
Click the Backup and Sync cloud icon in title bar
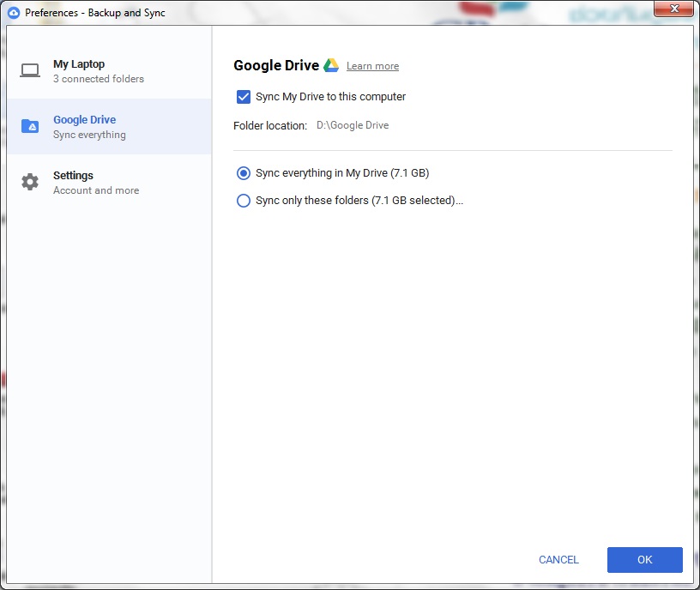tap(14, 12)
